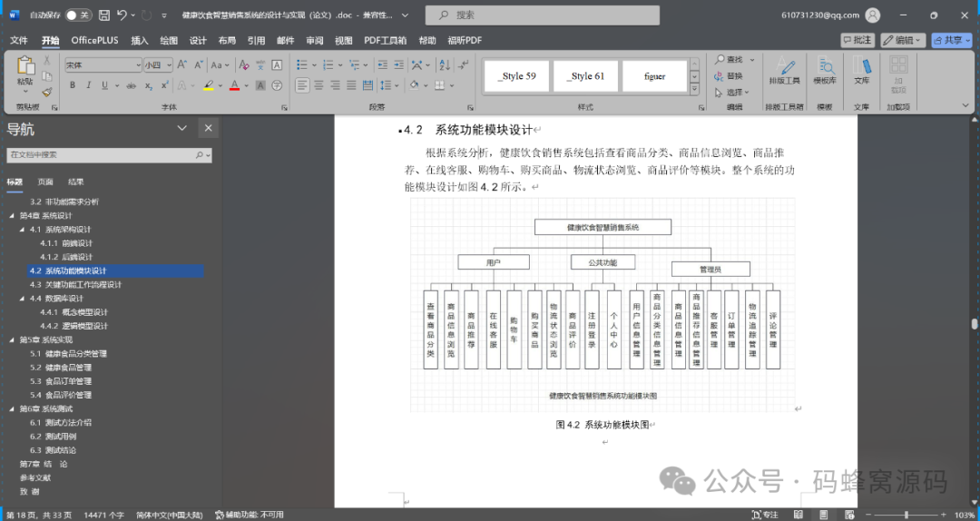Image resolution: width=980 pixels, height=521 pixels.
Task: Click the 编辑 editing mode button
Action: pos(903,40)
